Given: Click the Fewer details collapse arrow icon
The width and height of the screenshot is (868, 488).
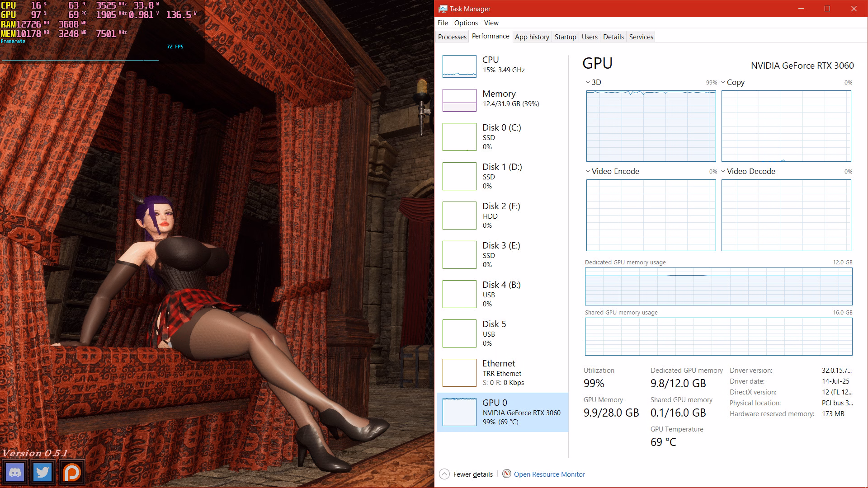Looking at the screenshot, I should 444,474.
